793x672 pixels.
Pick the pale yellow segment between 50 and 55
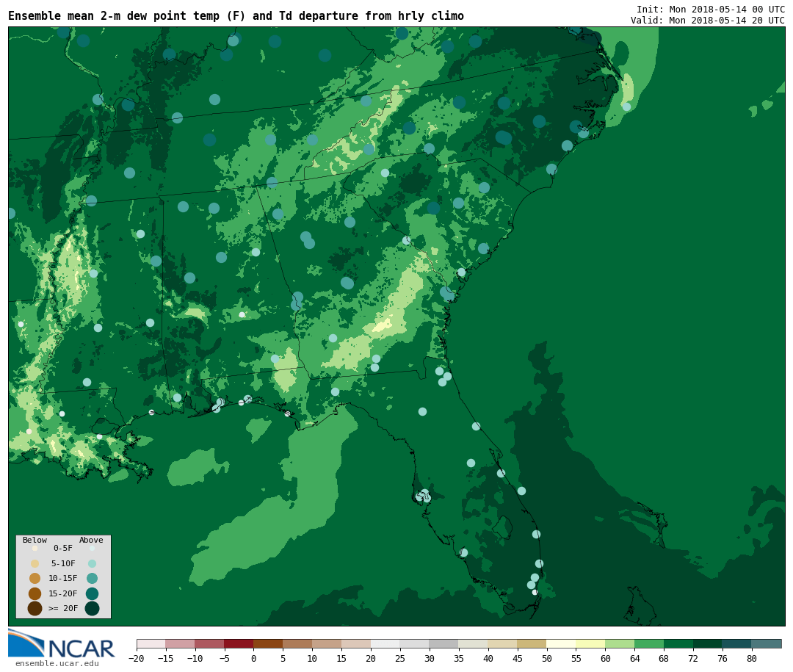562,643
